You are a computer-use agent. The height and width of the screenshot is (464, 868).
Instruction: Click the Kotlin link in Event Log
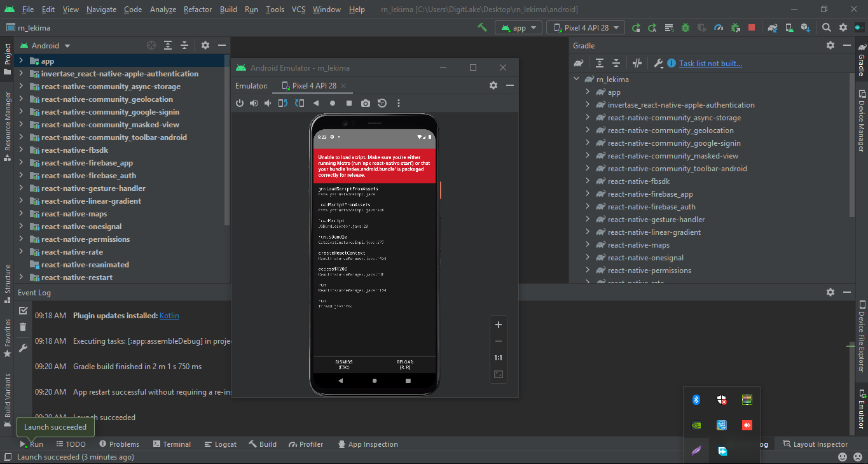[169, 316]
